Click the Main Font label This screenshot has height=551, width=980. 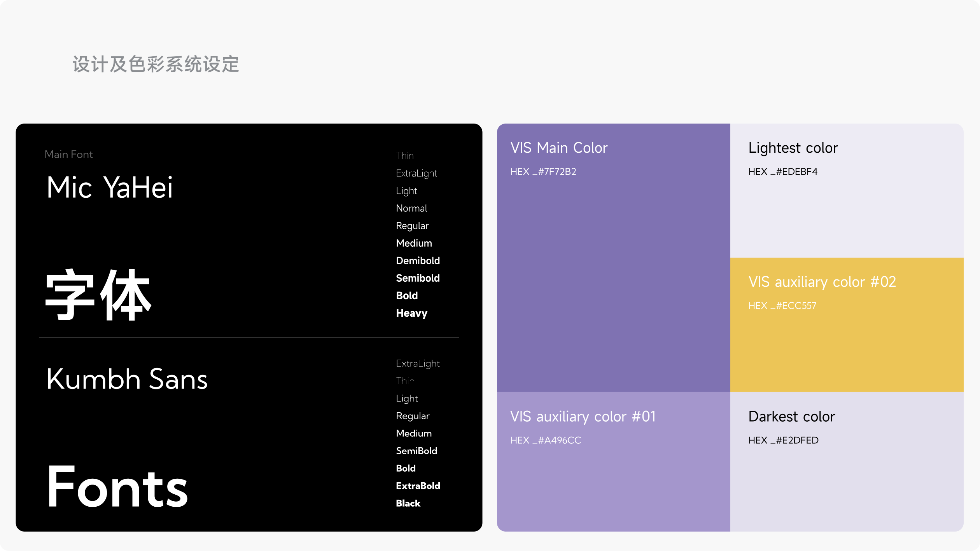pos(68,155)
